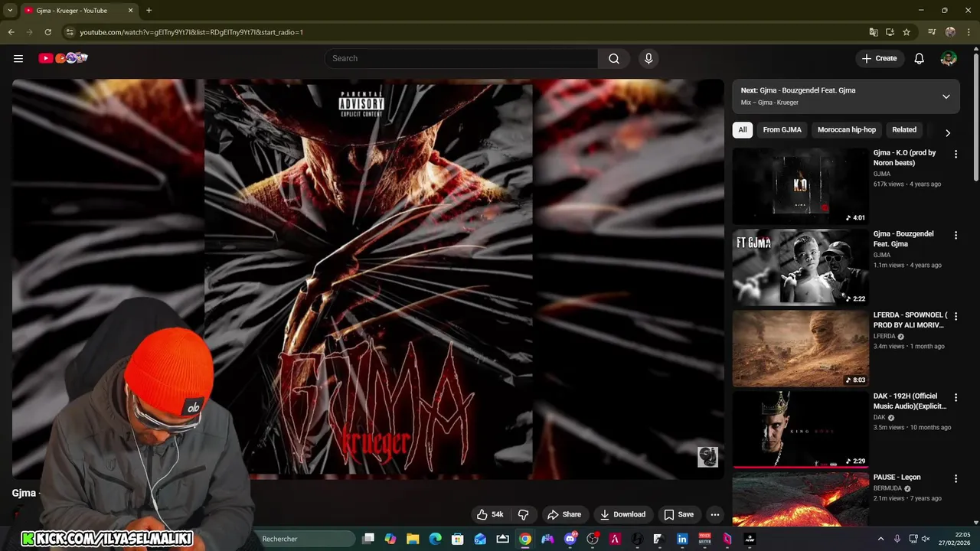Image resolution: width=980 pixels, height=551 pixels.
Task: Open Chrome three-dot menu
Action: click(x=969, y=32)
